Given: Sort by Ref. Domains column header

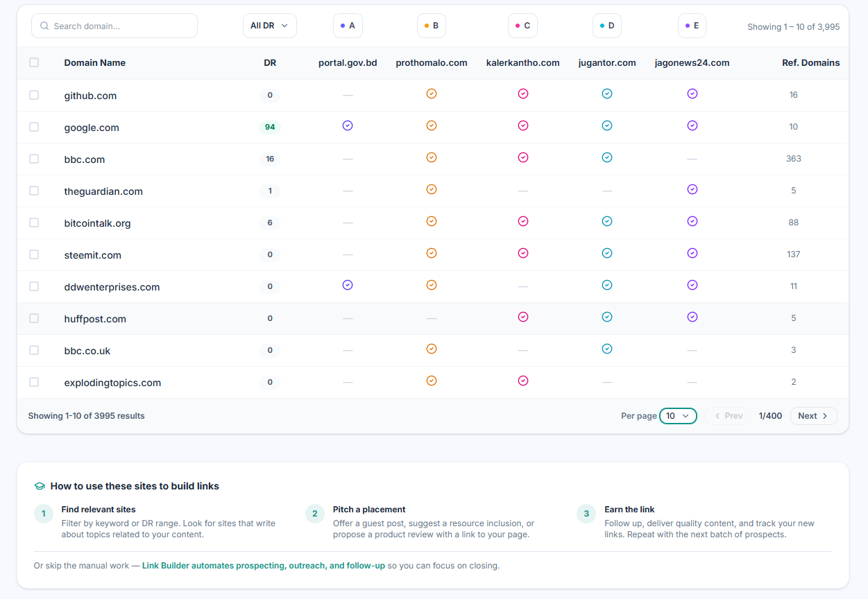Looking at the screenshot, I should coord(811,62).
